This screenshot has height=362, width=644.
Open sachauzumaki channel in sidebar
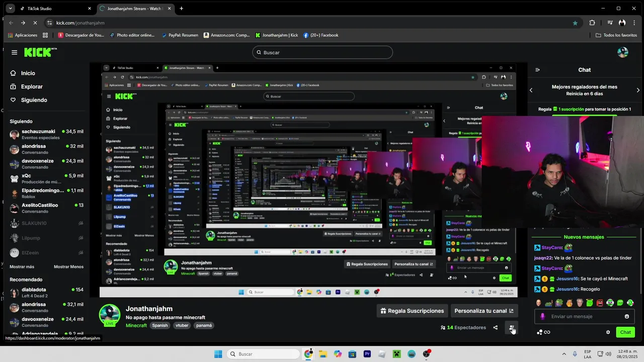tap(46, 134)
